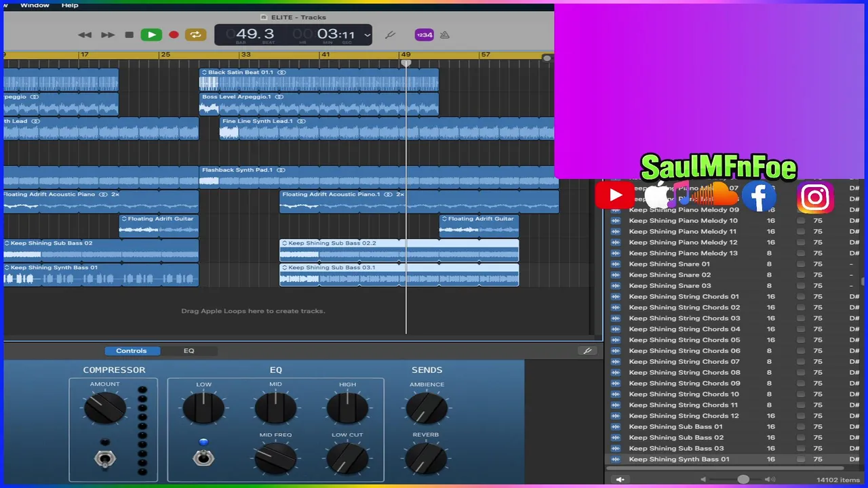The image size is (868, 488).
Task: Flip the Compressor on/off switch
Action: [x=104, y=460]
